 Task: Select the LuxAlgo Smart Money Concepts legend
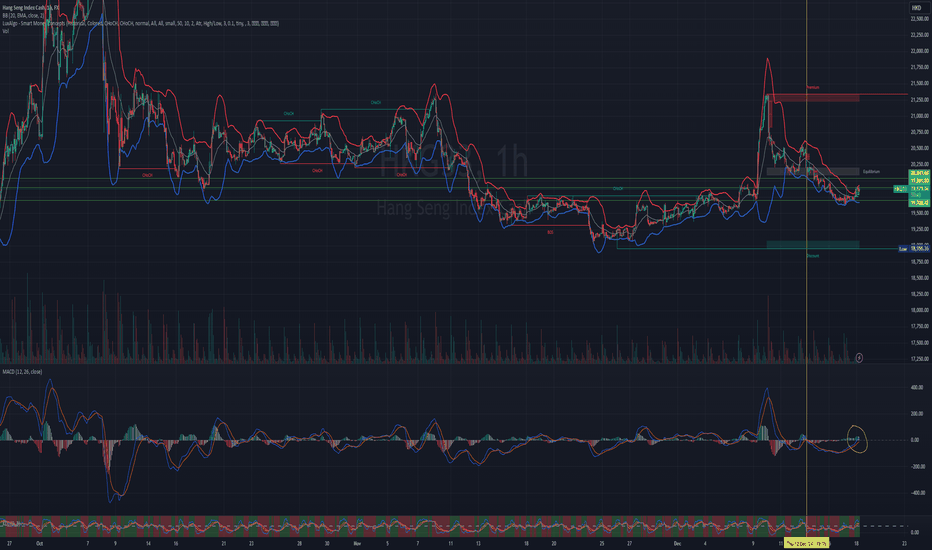(60, 23)
